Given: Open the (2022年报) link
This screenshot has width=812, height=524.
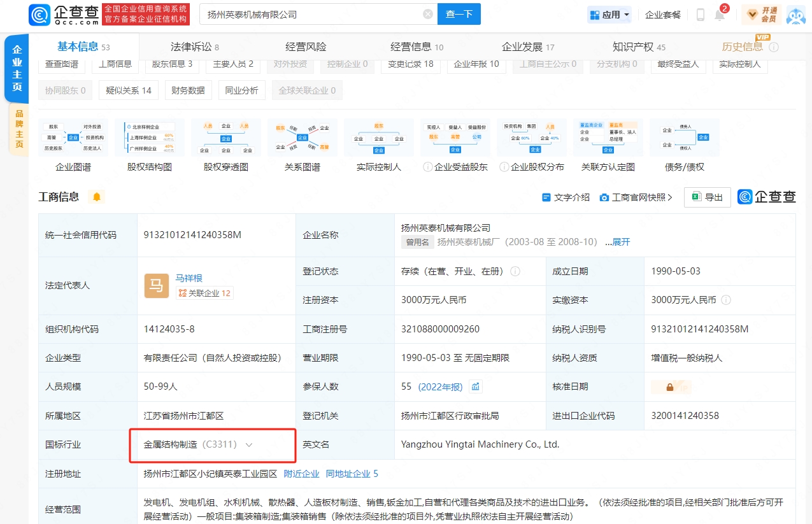Looking at the screenshot, I should point(441,387).
